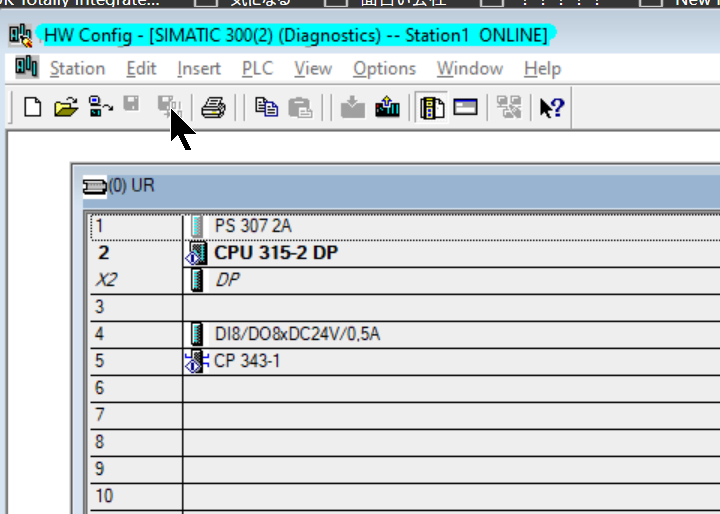Click slot number 6 cell
Viewport: 720px width, 514px height.
[x=136, y=388]
